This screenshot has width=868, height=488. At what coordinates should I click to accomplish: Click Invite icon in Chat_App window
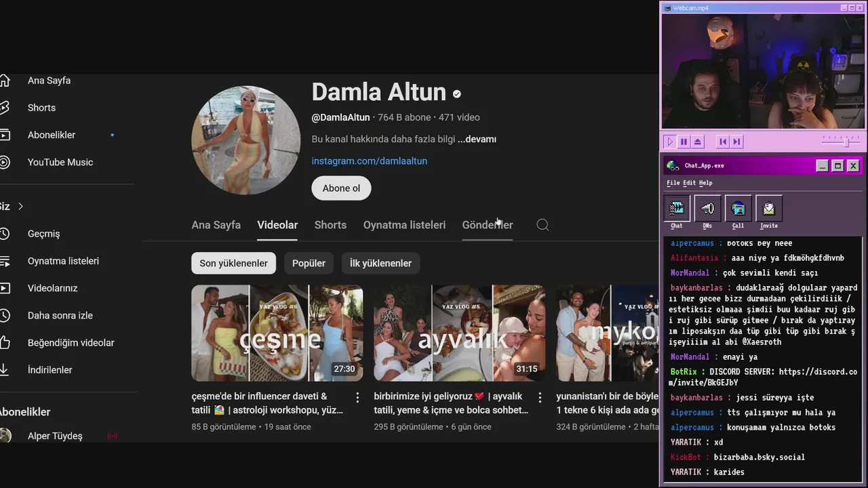point(768,209)
